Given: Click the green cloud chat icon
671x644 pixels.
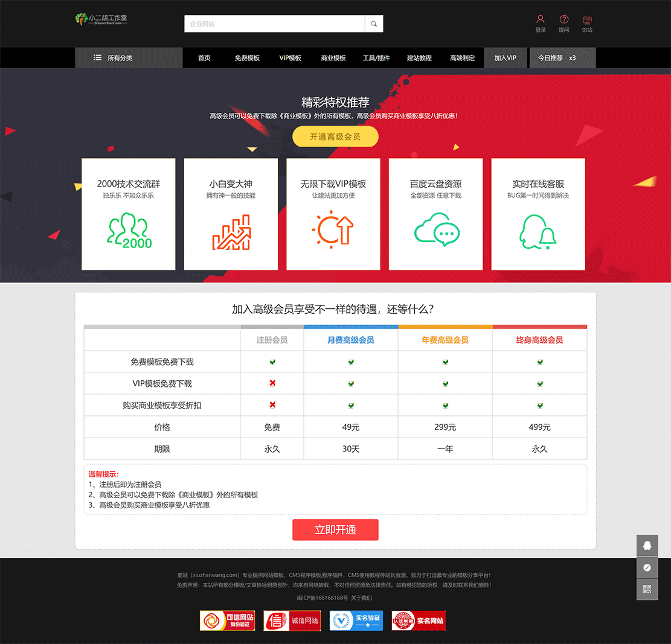Looking at the screenshot, I should [436, 232].
